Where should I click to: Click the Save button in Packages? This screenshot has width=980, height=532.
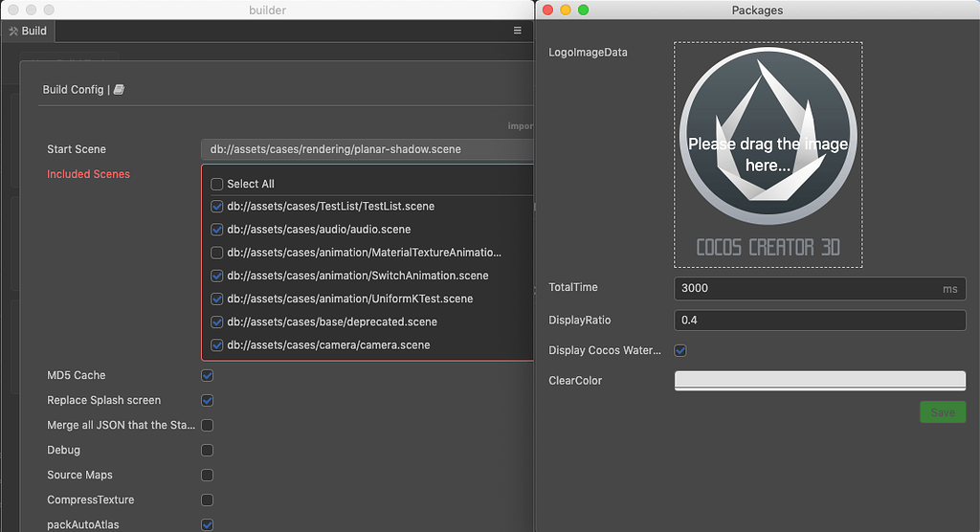[x=943, y=412]
